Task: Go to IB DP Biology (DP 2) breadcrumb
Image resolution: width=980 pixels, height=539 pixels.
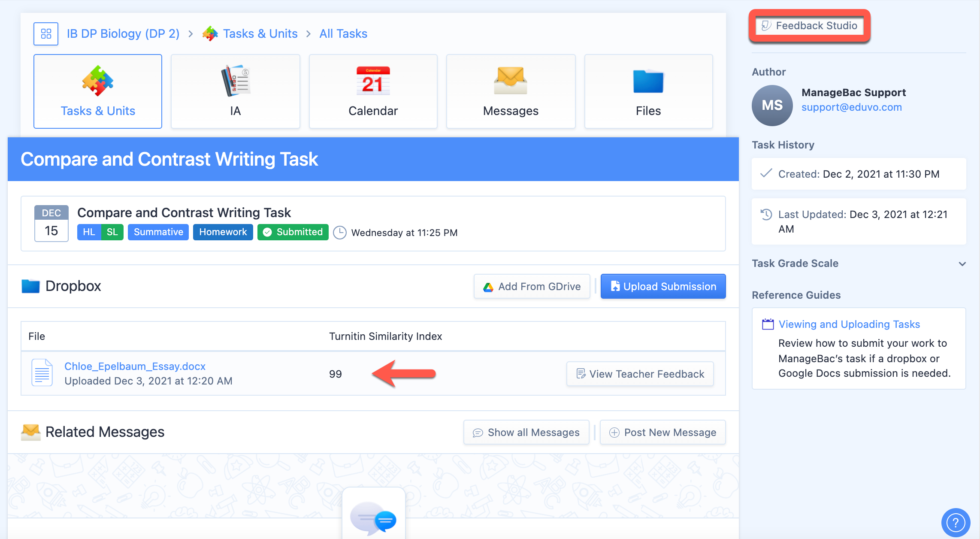Action: coord(123,34)
